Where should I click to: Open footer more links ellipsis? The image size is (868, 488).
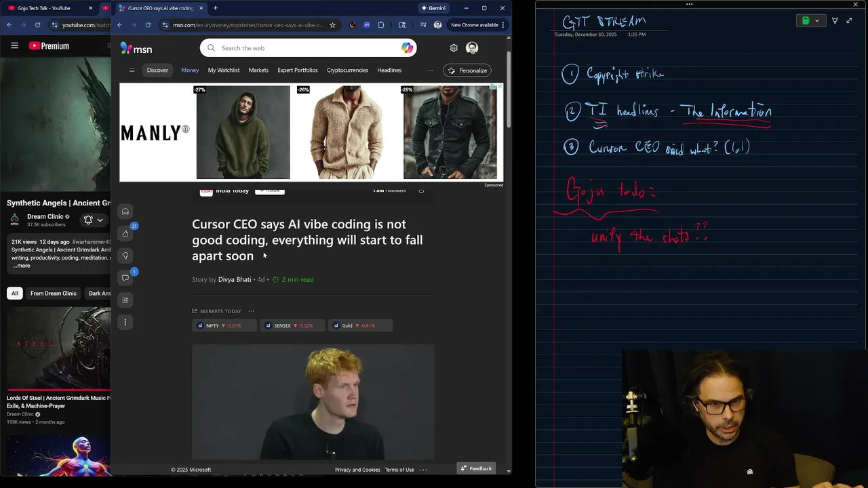pyautogui.click(x=423, y=470)
